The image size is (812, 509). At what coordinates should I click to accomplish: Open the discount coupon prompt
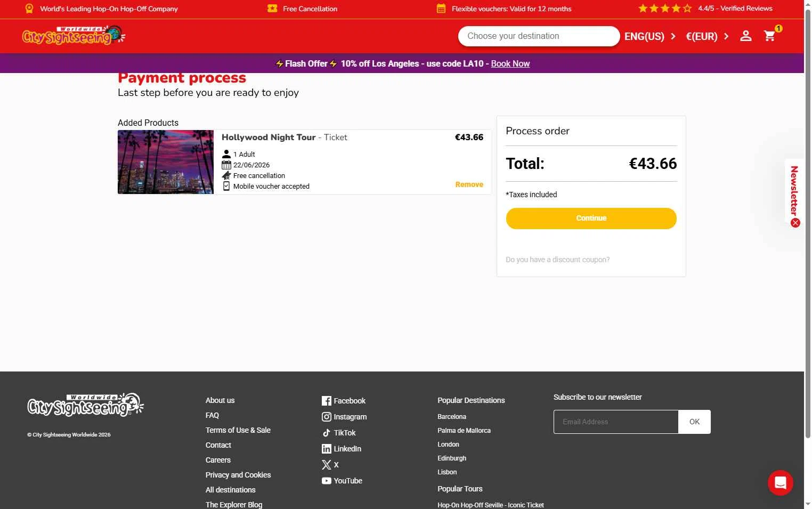[557, 260]
